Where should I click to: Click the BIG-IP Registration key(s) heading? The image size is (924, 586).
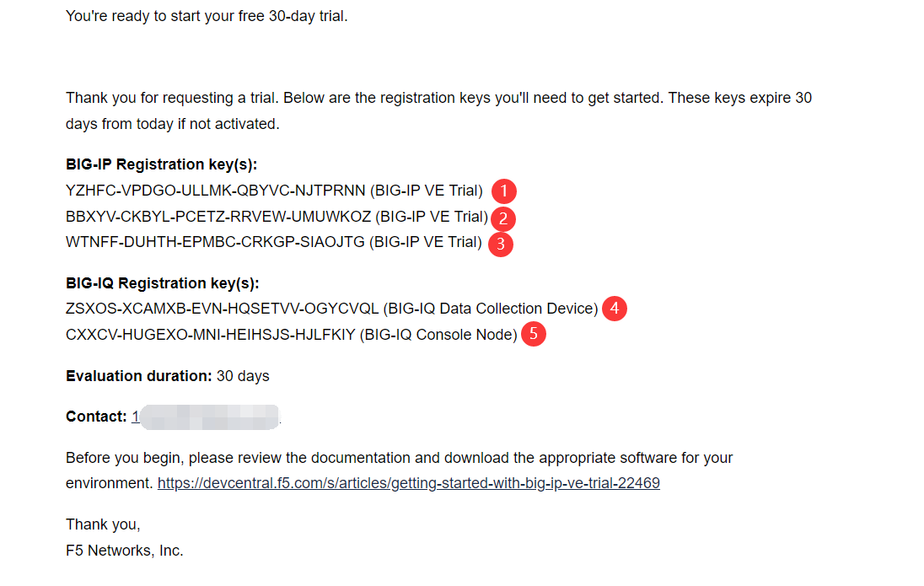pos(161,164)
